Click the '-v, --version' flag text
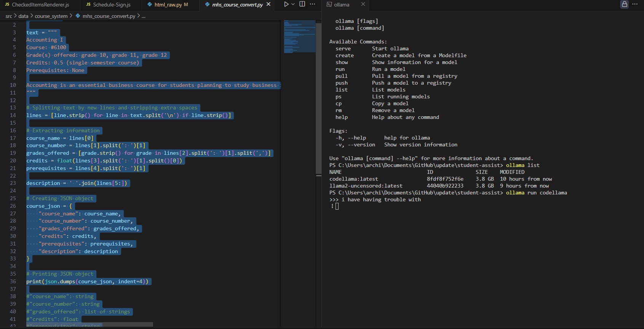This screenshot has width=644, height=329. pos(355,144)
